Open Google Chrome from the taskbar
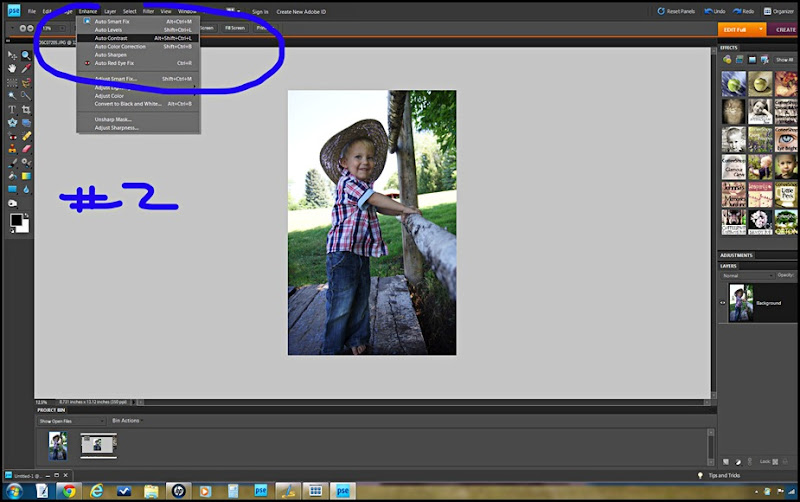 [68, 491]
